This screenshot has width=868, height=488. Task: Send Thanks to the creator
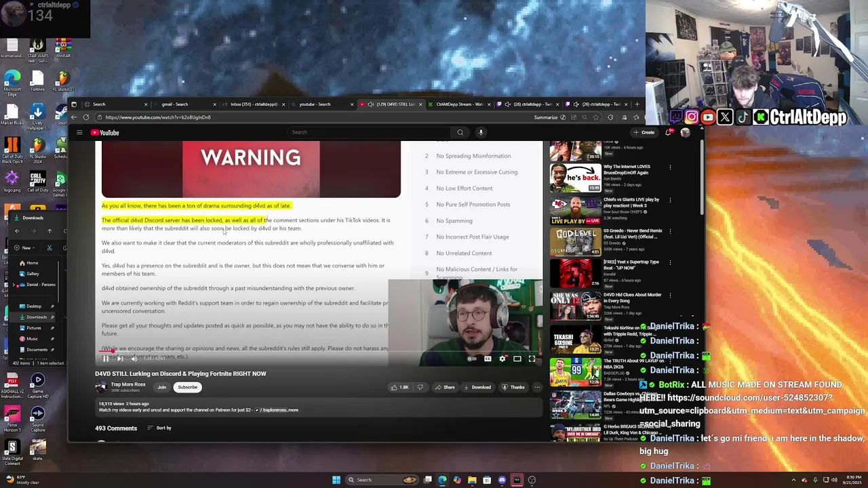tap(513, 387)
